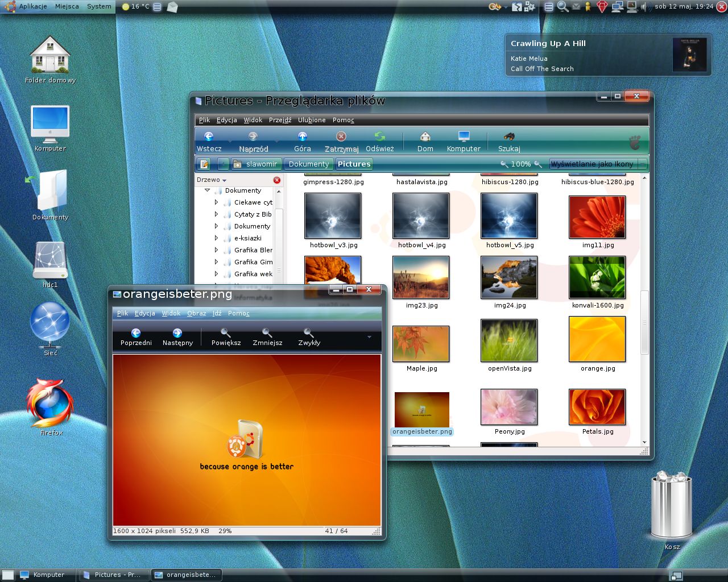Viewport: 728px width, 582px height.
Task: Select orange.jpg thumbnail
Action: click(597, 339)
